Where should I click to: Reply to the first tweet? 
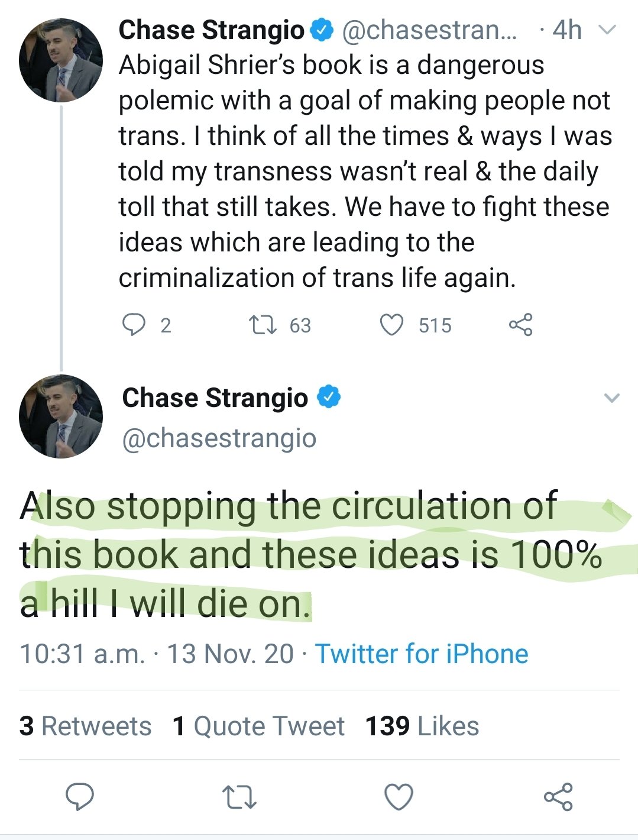click(134, 325)
